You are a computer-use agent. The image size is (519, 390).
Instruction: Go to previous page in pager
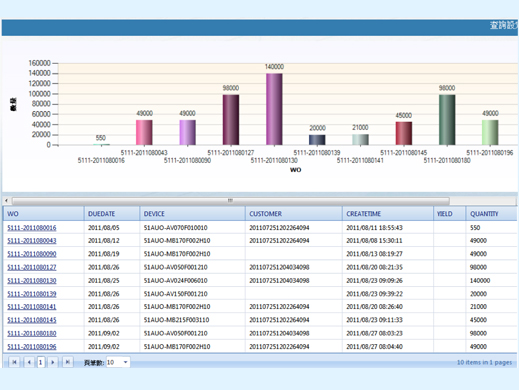coord(29,362)
